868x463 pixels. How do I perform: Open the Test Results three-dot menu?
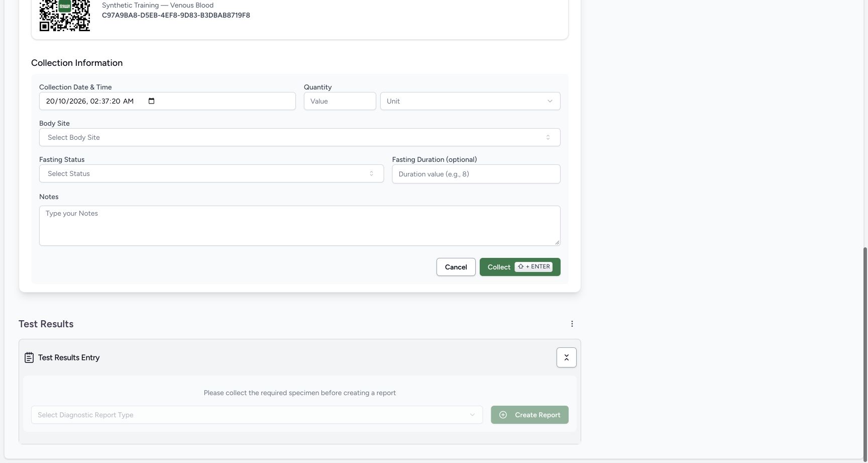[572, 324]
